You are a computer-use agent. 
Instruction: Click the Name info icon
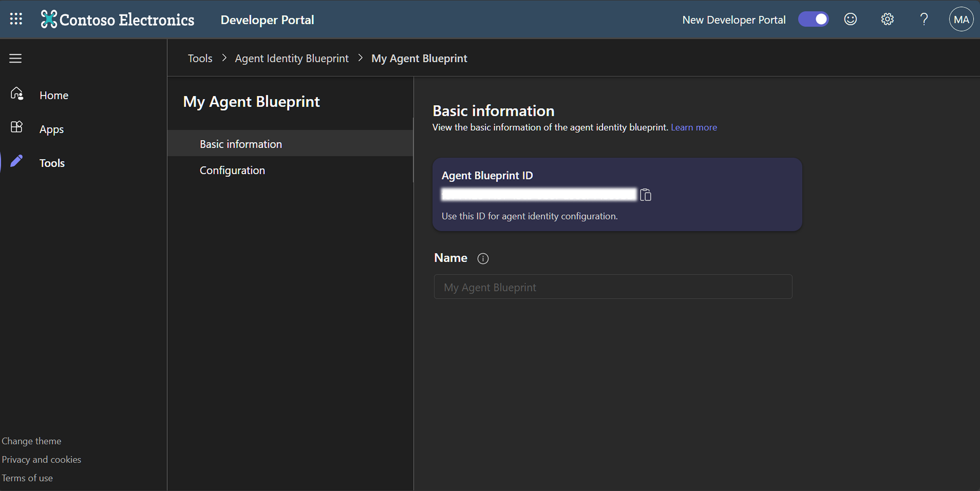[x=483, y=259]
